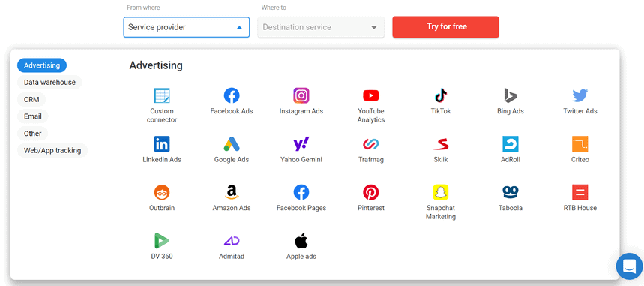The image size is (644, 286).
Task: Show the Email category
Action: (x=33, y=116)
